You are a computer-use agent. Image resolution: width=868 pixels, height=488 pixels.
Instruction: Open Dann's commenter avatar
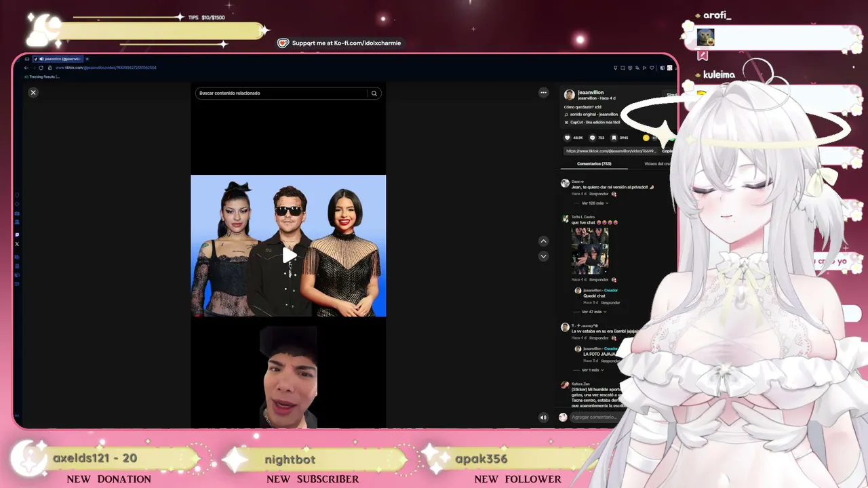coord(565,184)
